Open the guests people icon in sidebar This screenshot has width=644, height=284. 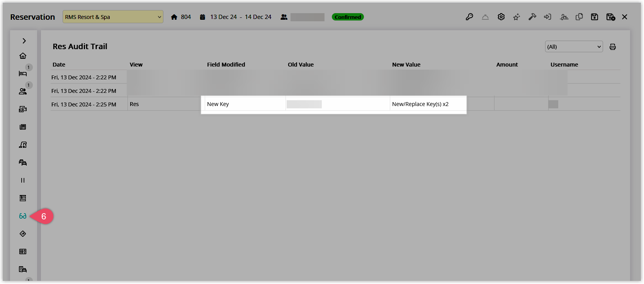(x=23, y=91)
